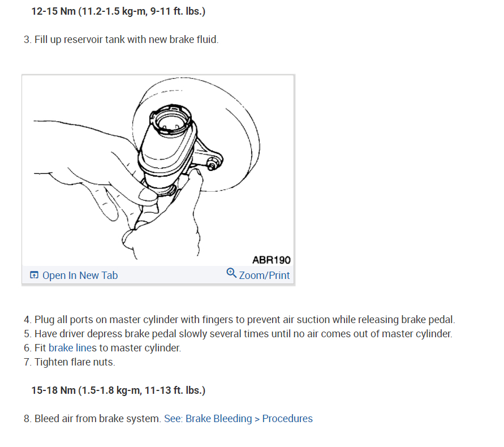This screenshot has height=447, width=504.
Task: Click step 5 Have driver depress pedal text
Action: coord(238,334)
